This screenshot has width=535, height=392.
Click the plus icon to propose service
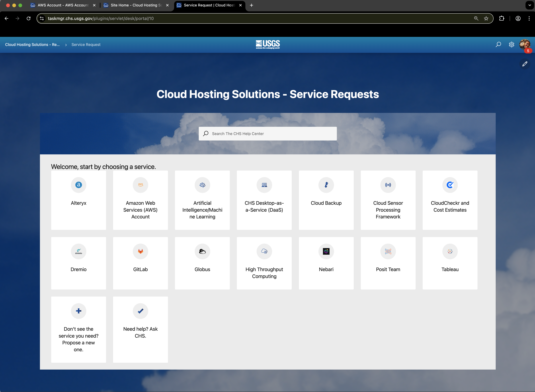click(78, 311)
